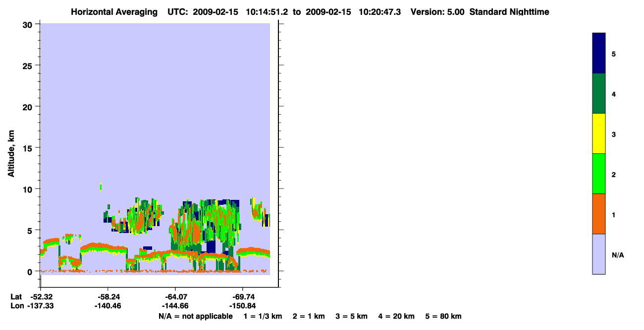644x330 pixels.
Task: Click the bright green level 2 colorbar segment
Action: pos(599,174)
